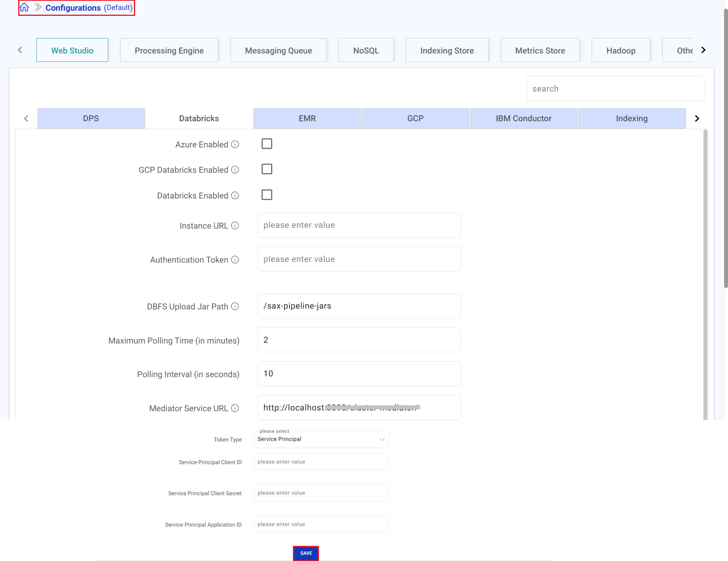728x561 pixels.
Task: Click info icon beside Authentication Token
Action: coord(235,260)
